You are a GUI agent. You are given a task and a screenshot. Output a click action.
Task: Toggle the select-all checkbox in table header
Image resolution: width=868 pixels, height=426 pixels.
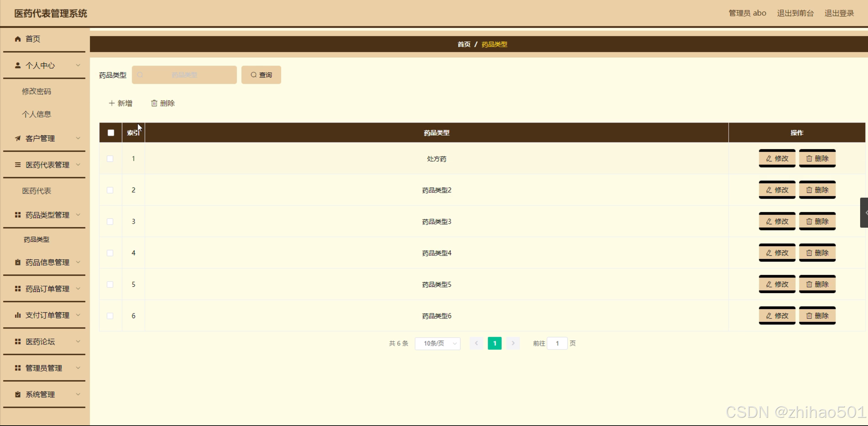pyautogui.click(x=111, y=133)
